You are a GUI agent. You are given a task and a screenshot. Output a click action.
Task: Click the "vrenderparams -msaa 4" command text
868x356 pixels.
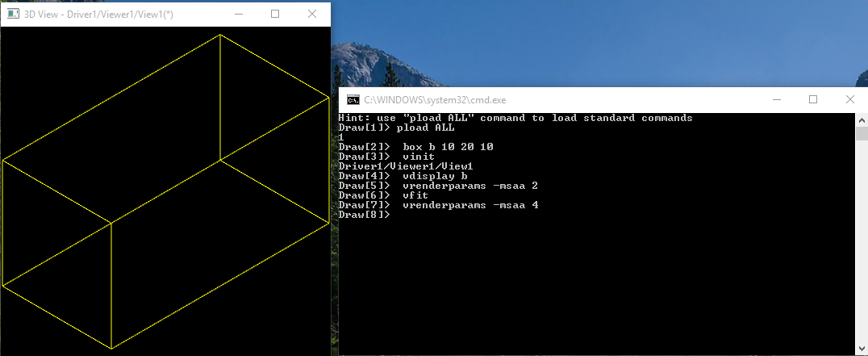(470, 205)
